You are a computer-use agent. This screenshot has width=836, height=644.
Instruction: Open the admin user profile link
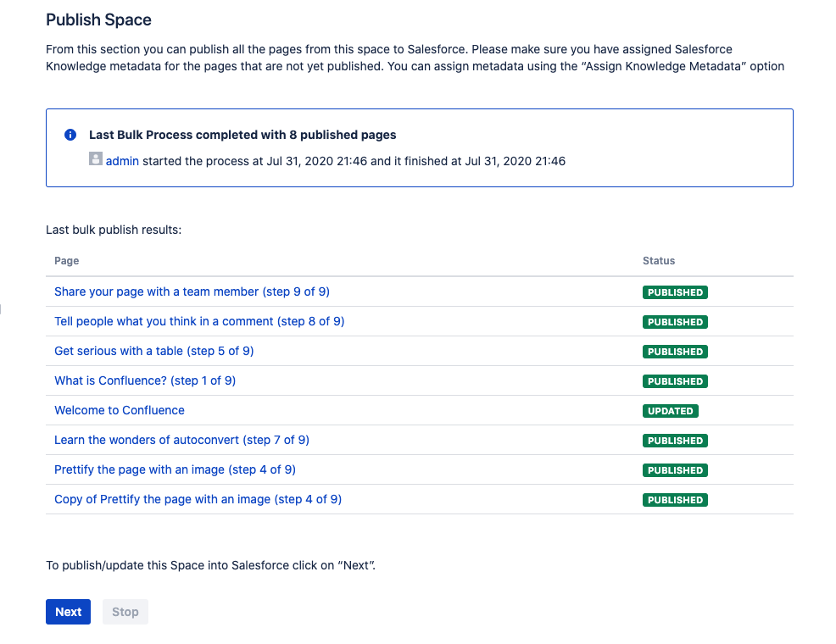click(x=122, y=161)
